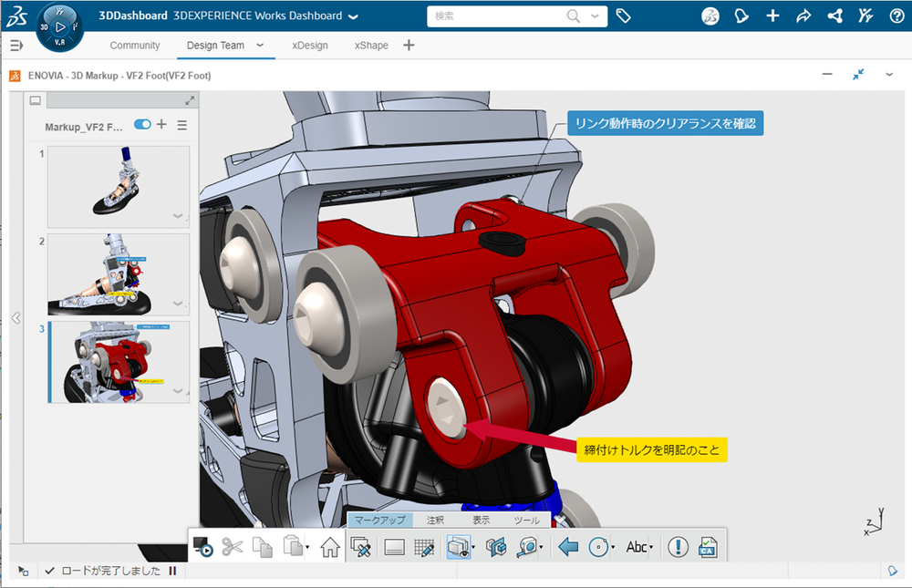Image resolution: width=912 pixels, height=588 pixels.
Task: Select the circle shape tool
Action: pos(598,547)
